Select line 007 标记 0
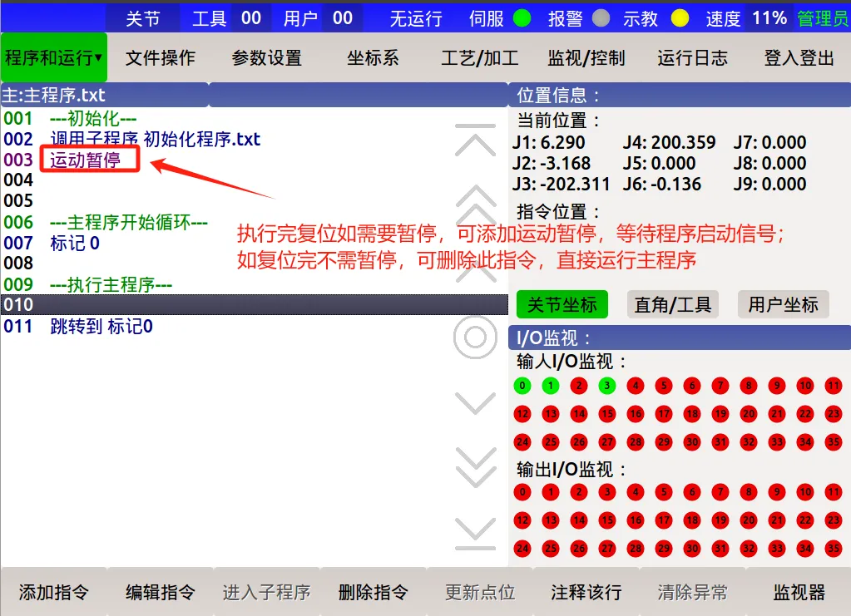The image size is (851, 616). click(x=255, y=243)
